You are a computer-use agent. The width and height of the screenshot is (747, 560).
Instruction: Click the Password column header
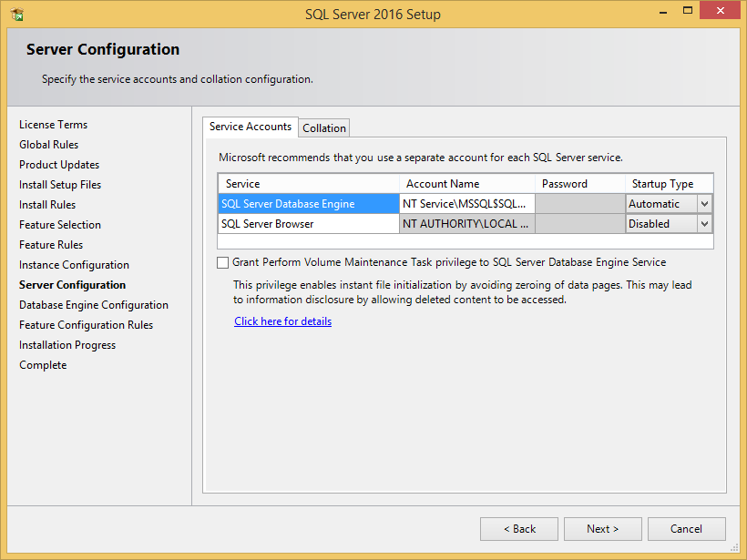point(580,184)
